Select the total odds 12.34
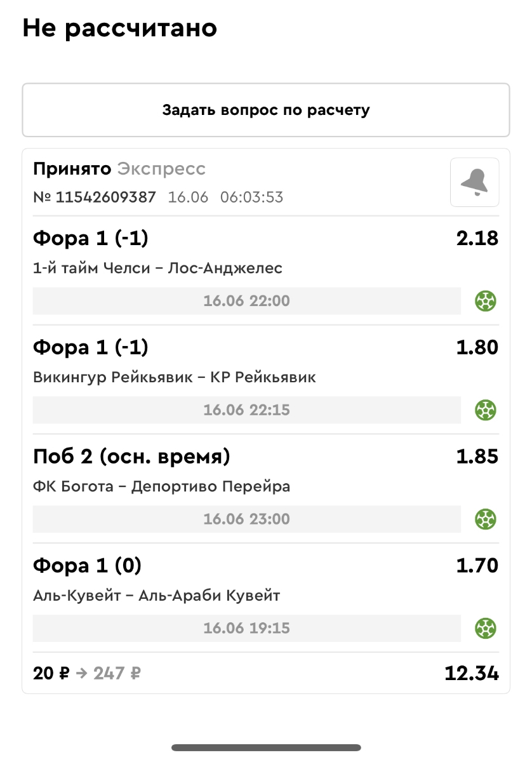 pos(471,674)
